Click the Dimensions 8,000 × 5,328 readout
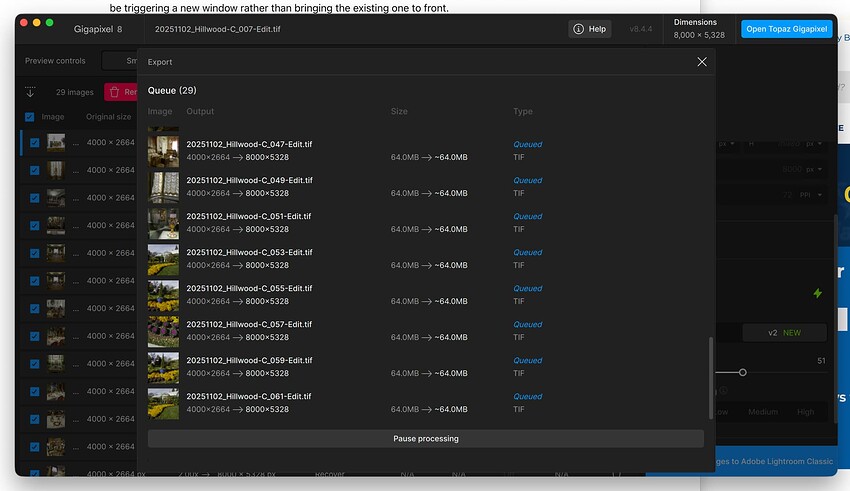Screen dimensions: 850x491 699,29
